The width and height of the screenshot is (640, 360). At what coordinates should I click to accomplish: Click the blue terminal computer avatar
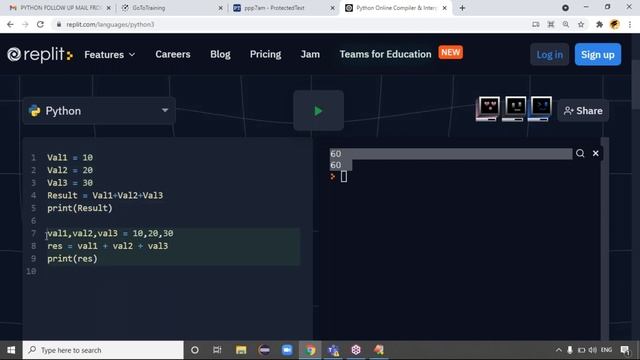pyautogui.click(x=540, y=109)
